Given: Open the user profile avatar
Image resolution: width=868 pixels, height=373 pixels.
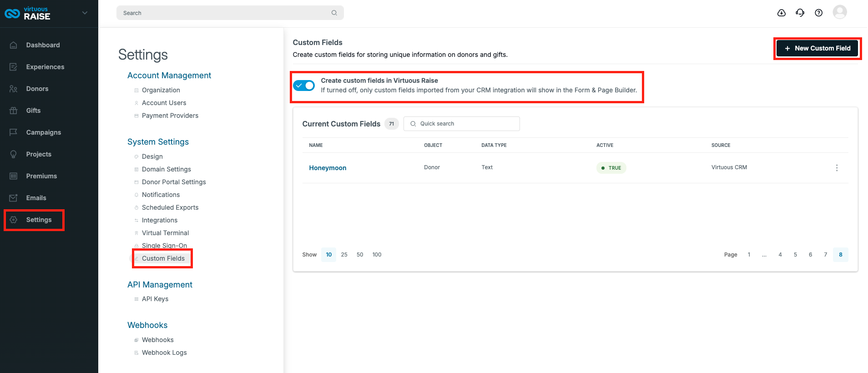Looking at the screenshot, I should (840, 12).
